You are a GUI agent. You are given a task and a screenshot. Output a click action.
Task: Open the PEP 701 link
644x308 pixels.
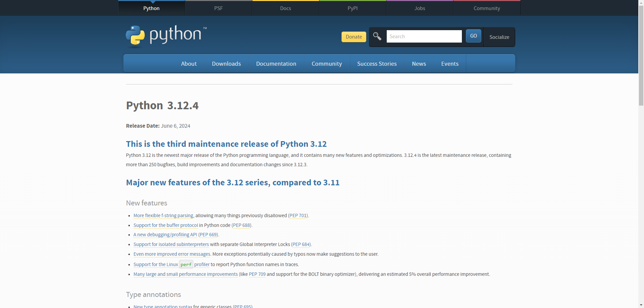coord(298,215)
